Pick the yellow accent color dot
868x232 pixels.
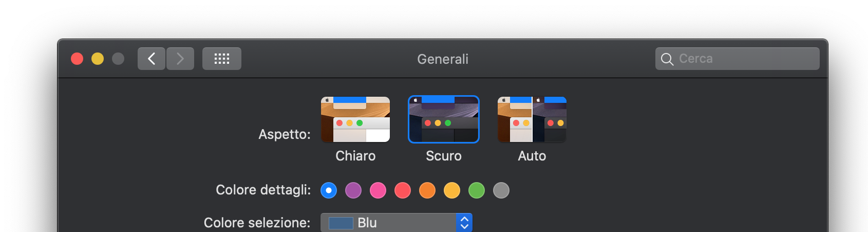(x=452, y=190)
